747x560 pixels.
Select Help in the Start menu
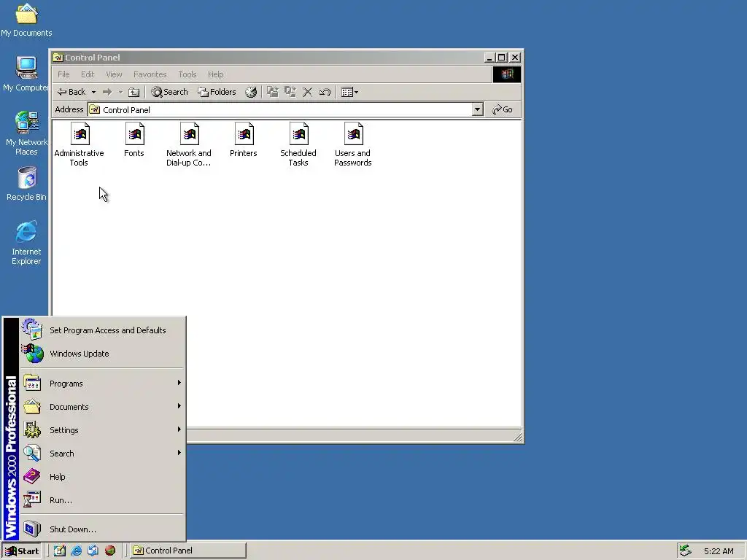pos(101,477)
